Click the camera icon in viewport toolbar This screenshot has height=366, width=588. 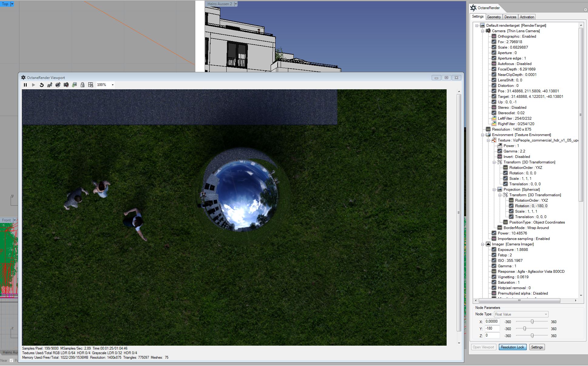[x=66, y=85]
